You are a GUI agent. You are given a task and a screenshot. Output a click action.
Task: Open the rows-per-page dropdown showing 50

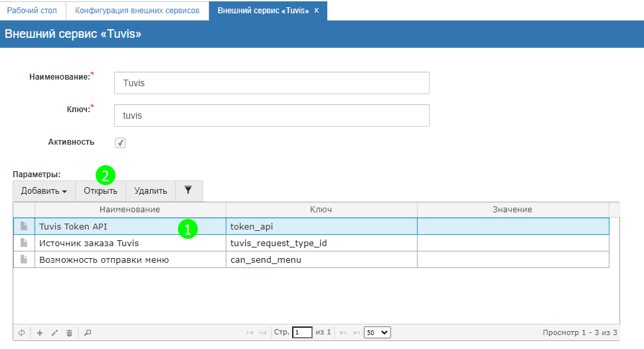378,332
